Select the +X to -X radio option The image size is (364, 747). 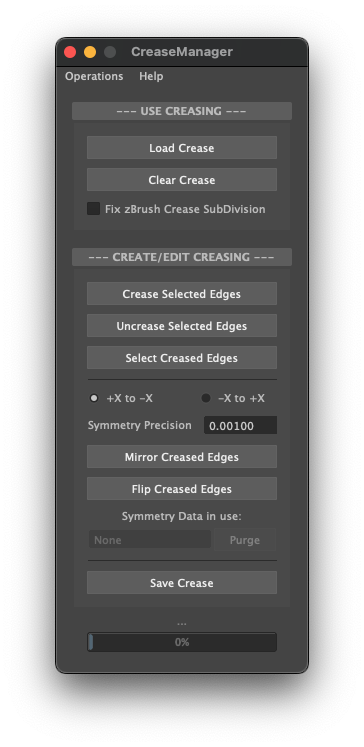point(94,398)
